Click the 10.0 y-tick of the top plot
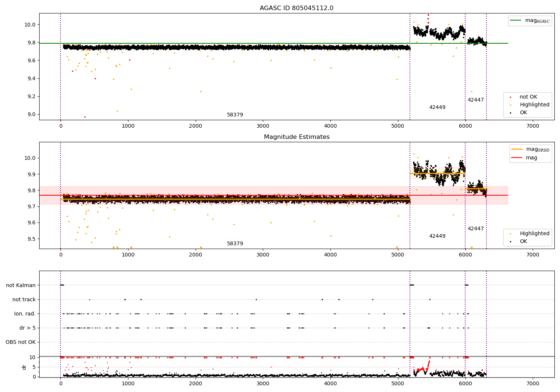 pyautogui.click(x=30, y=25)
